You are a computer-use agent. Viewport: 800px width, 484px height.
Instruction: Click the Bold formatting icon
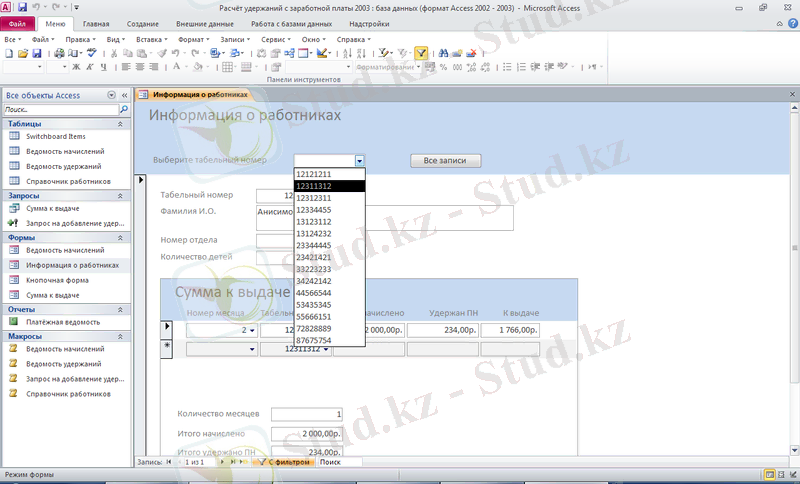pyautogui.click(x=75, y=67)
